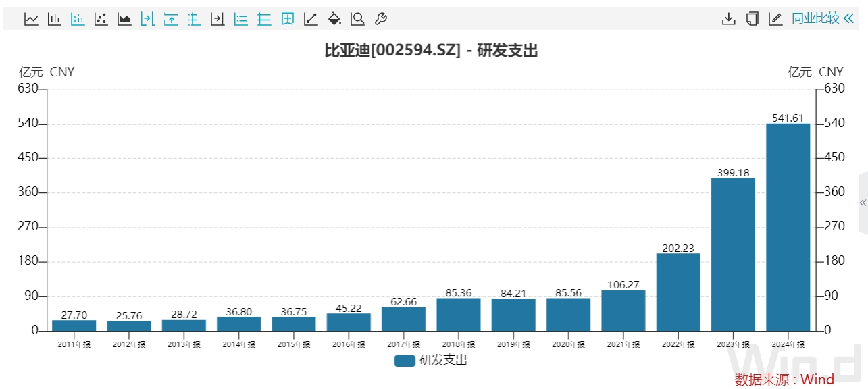The height and width of the screenshot is (389, 868).
Task: Switch to line chart type icon
Action: click(x=31, y=19)
